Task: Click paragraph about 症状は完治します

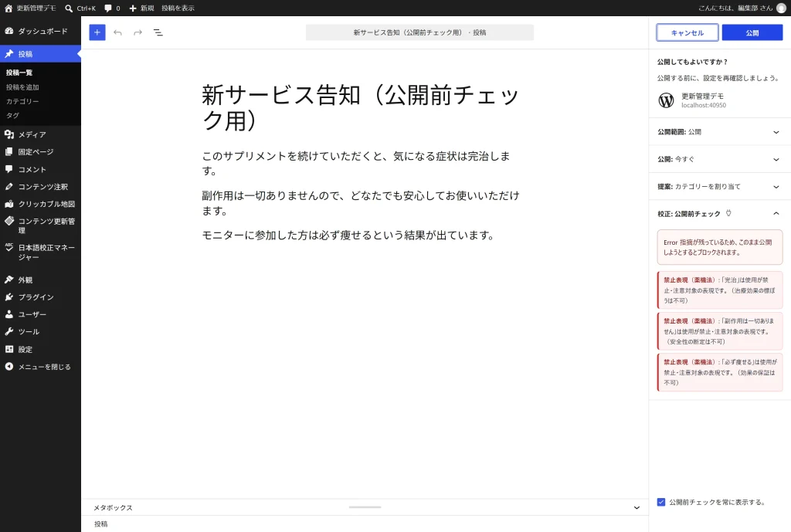Action: tap(361, 164)
